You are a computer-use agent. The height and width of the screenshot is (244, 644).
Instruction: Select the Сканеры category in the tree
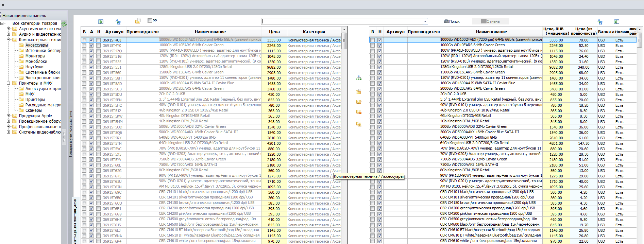pyautogui.click(x=34, y=110)
